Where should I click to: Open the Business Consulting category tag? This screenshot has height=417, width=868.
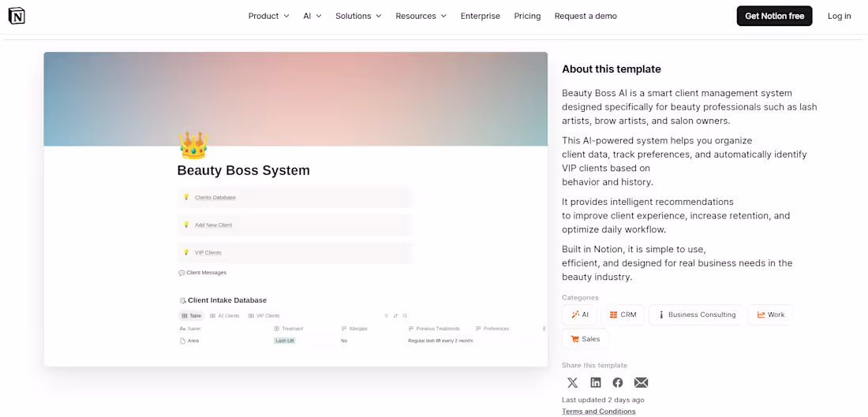697,315
